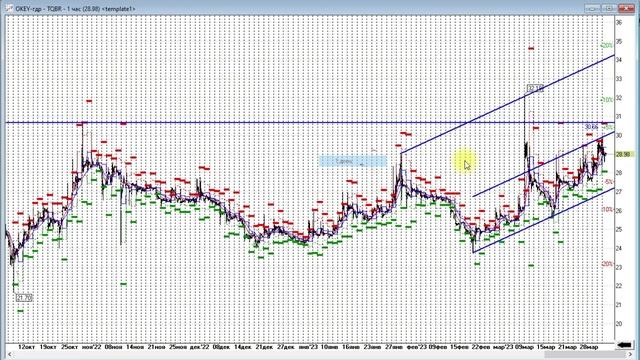Click the 21.70 low price label
Viewport: 640px width, 360px height.
pos(24,298)
